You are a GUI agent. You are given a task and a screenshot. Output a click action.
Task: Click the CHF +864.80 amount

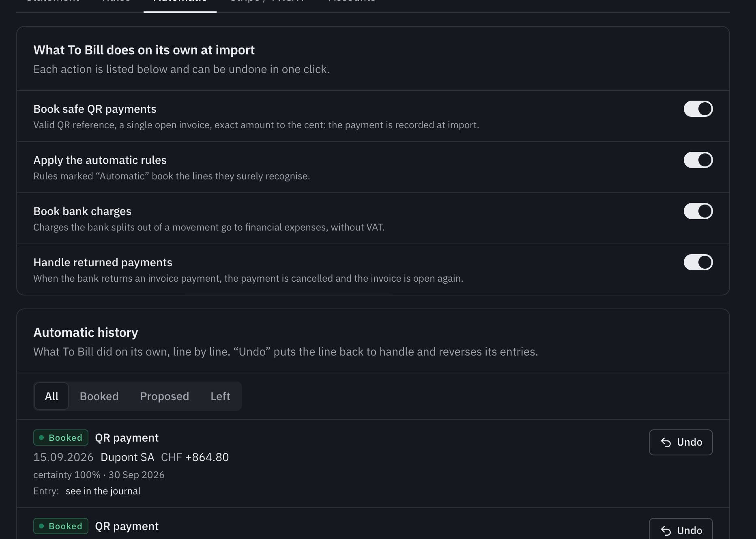tap(195, 457)
